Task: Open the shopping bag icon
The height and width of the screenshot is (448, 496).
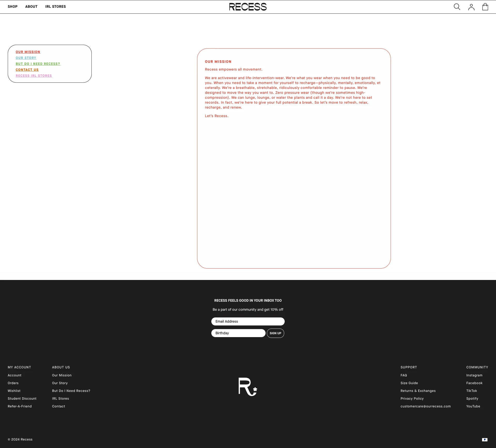Action: coord(485,7)
